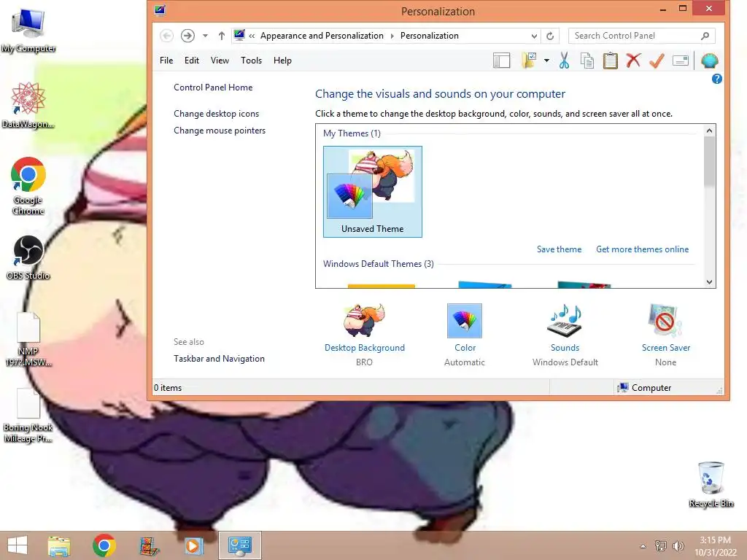Click the Up one level arrow
The height and width of the screenshot is (560, 747).
[222, 36]
